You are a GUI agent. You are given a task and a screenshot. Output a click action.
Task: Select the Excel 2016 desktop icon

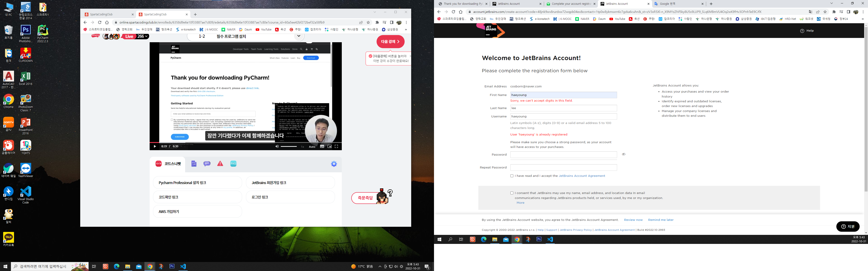coord(26,78)
